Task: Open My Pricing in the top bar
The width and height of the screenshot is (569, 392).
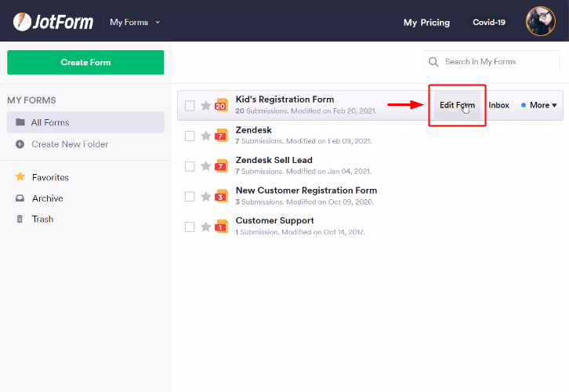Action: coord(426,23)
